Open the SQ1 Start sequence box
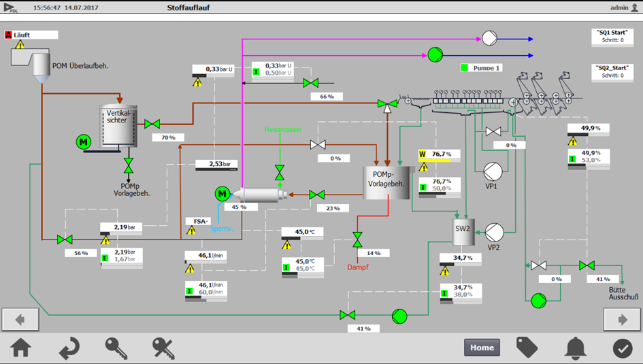Image resolution: width=643 pixels, height=364 pixels. click(x=612, y=36)
